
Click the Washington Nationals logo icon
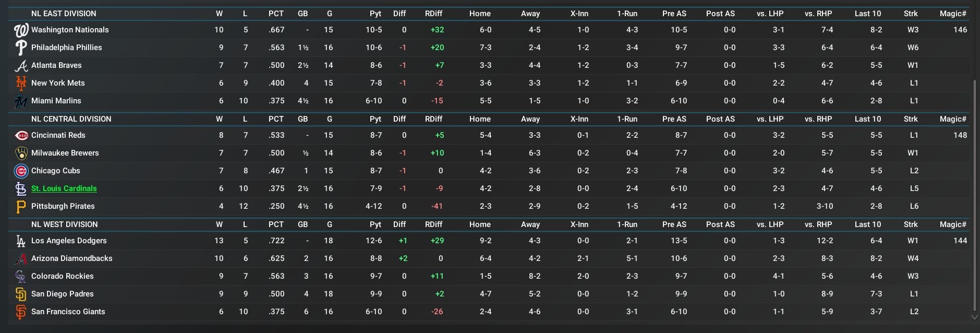click(21, 30)
